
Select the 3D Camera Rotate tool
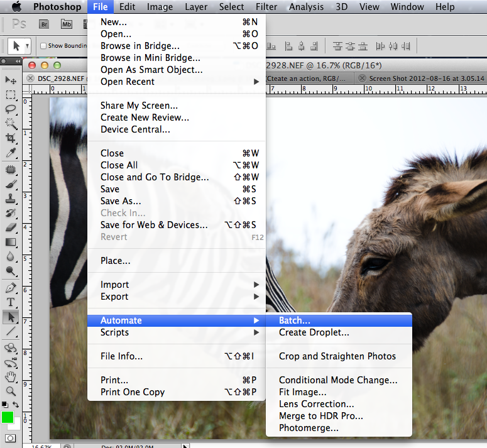pyautogui.click(x=11, y=363)
